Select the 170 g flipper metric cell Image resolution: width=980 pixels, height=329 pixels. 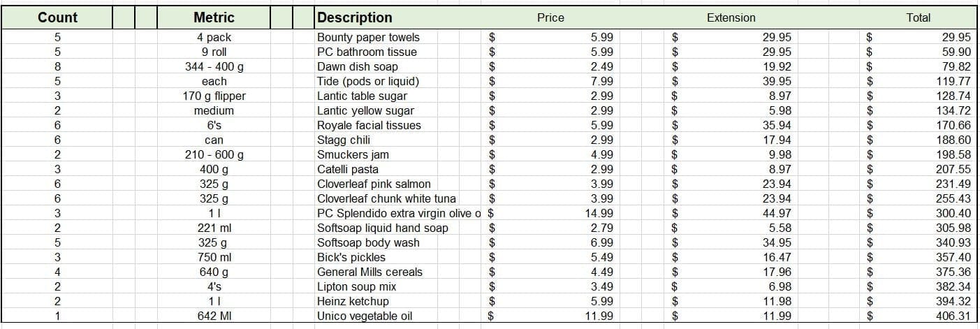[x=214, y=96]
